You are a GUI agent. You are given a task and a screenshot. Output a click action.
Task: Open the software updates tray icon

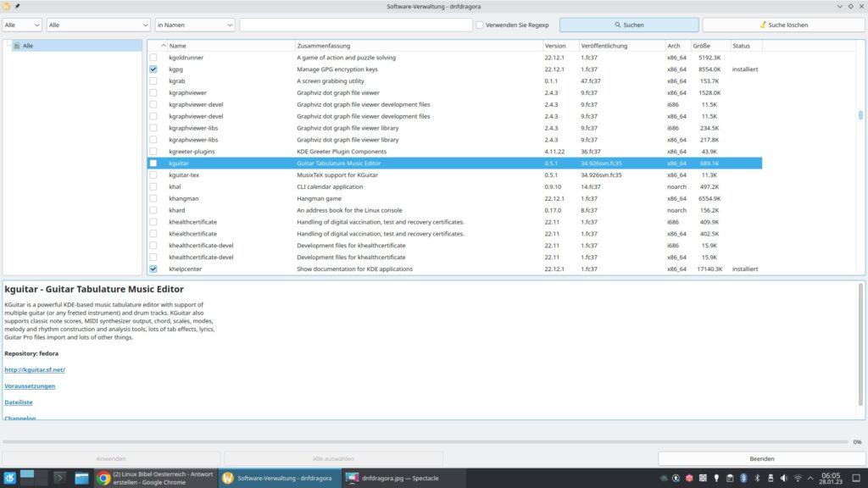(676, 478)
